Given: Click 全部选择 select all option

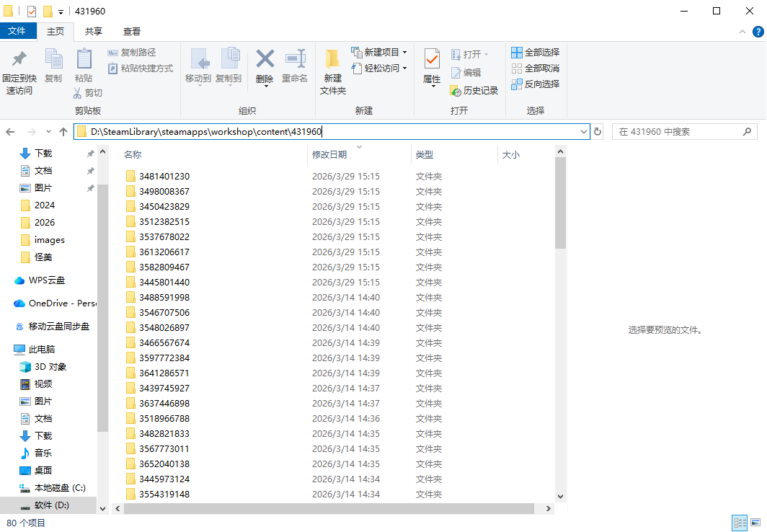Looking at the screenshot, I should point(536,53).
